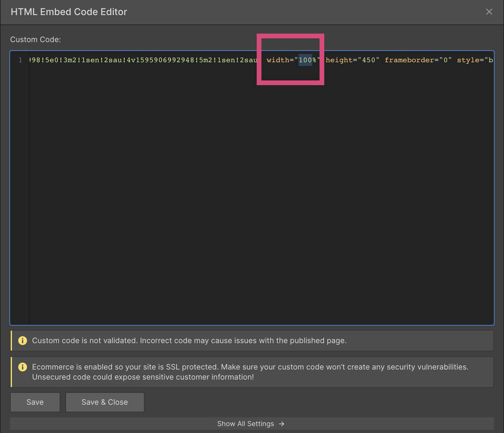Click the Custom Code label
The image size is (504, 433).
tap(35, 39)
